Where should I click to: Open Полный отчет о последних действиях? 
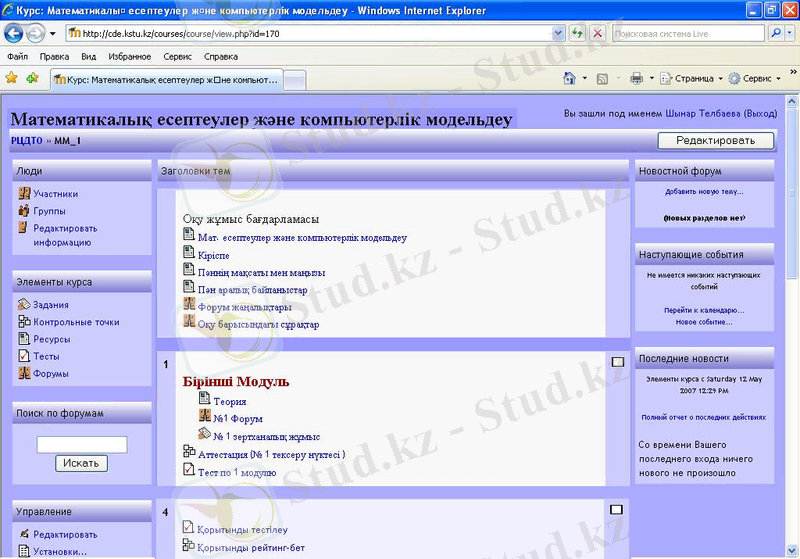coord(704,417)
